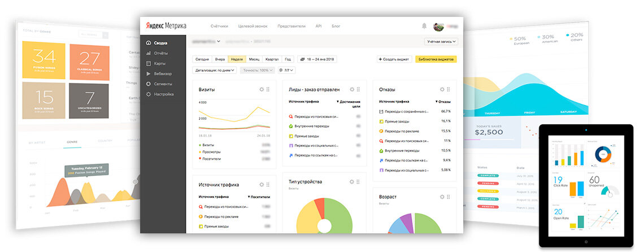Screen dimensions: 644x252
Task: Select the Год period tab
Action: point(288,59)
